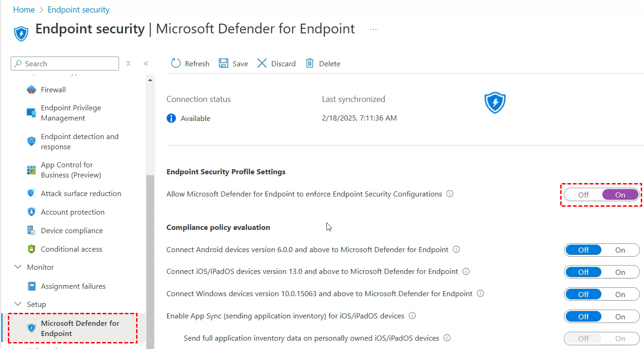Click the Delete trash can icon

310,63
